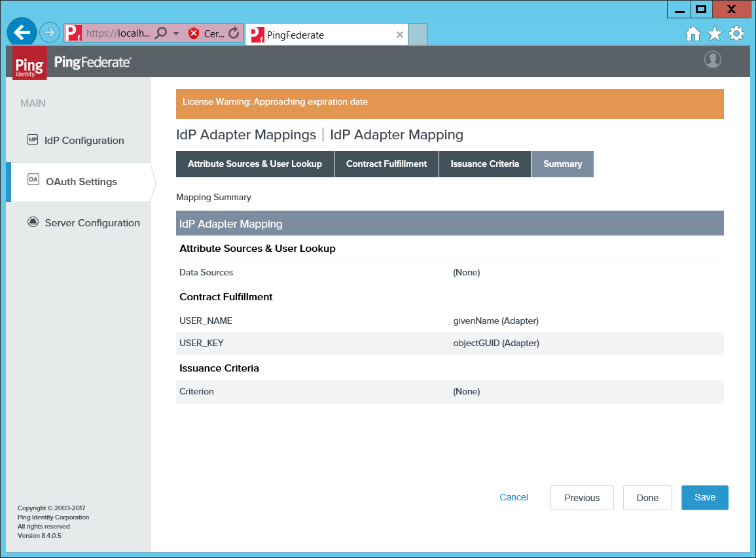The width and height of the screenshot is (756, 558).
Task: Click the objectGUID (Adapter) value
Action: (x=496, y=343)
